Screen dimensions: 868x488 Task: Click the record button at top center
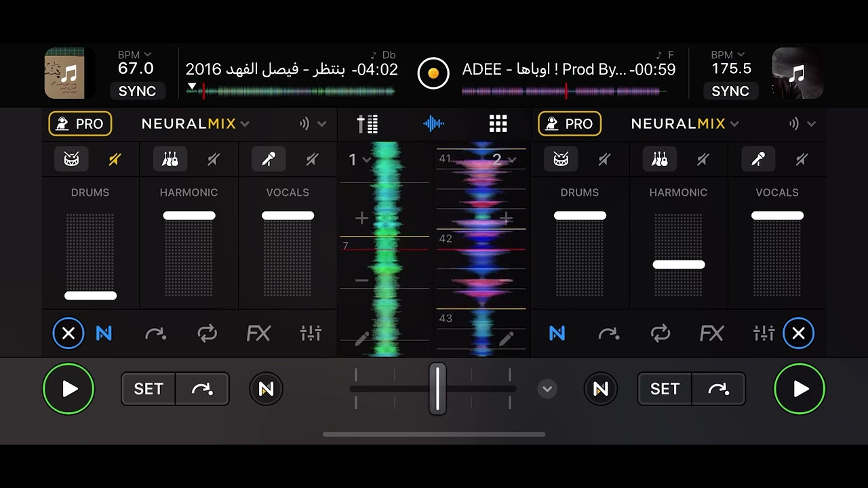coord(433,73)
